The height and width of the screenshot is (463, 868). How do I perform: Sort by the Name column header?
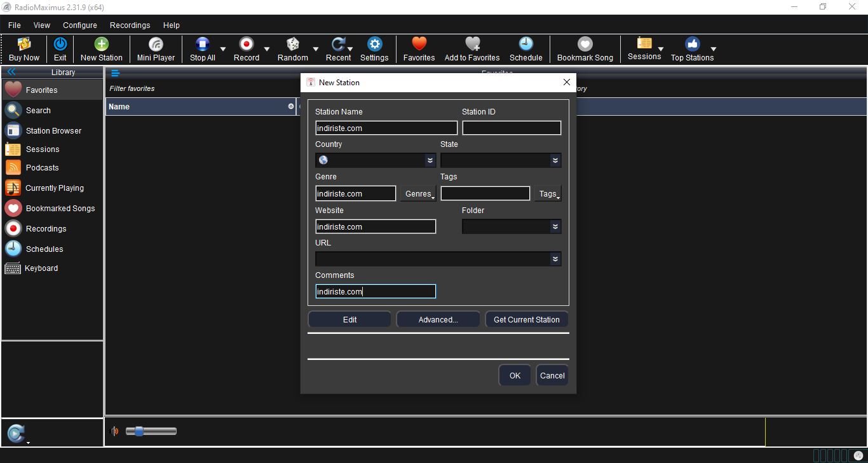pos(201,106)
